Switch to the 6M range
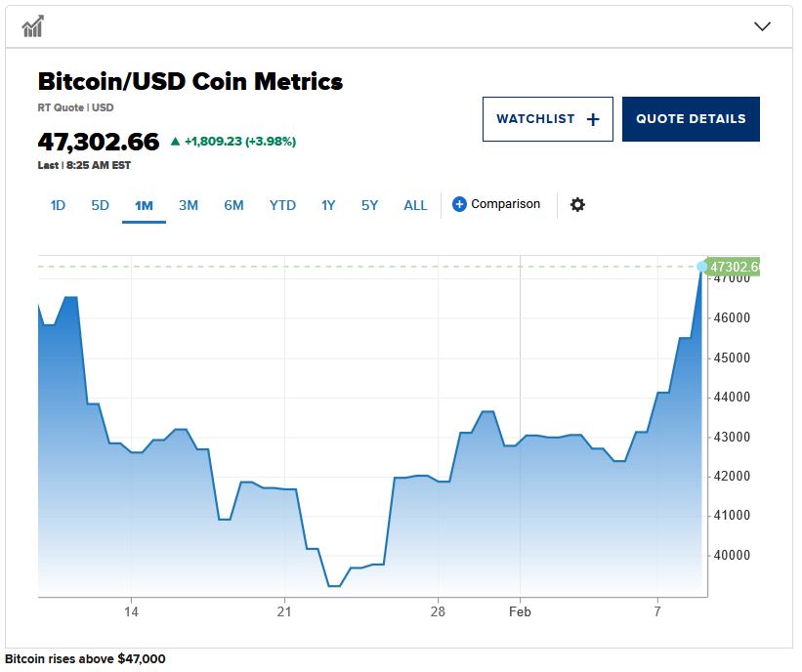The width and height of the screenshot is (802, 672). click(x=233, y=205)
